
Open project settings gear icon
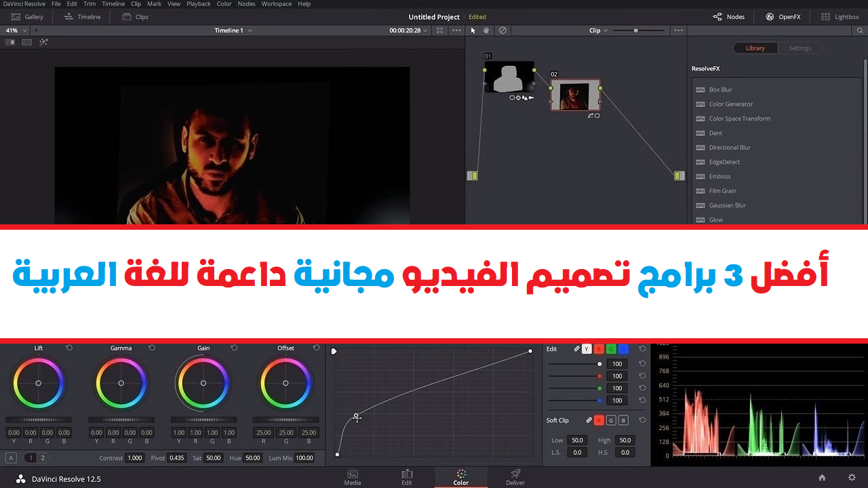852,478
